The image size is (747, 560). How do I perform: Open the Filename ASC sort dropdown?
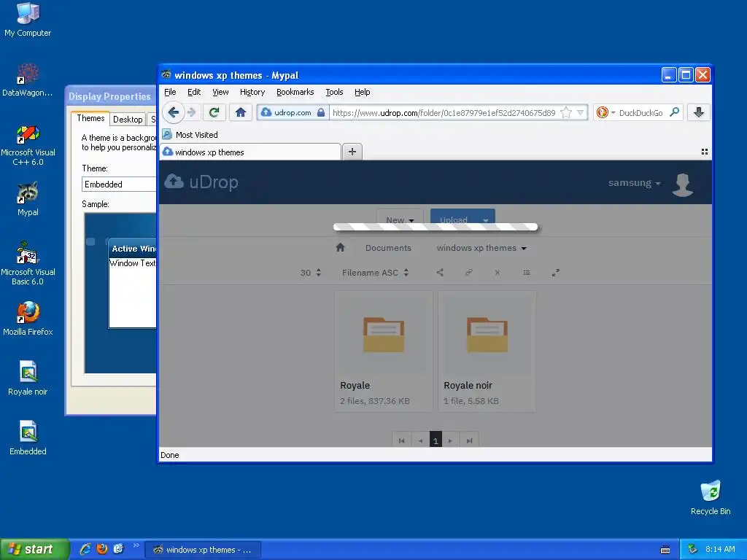click(x=376, y=273)
